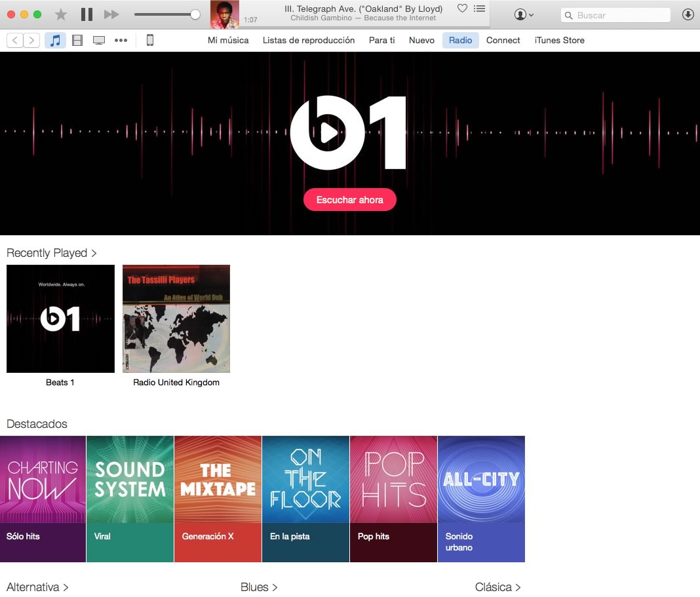
Task: Go back with the left arrow
Action: pyautogui.click(x=14, y=40)
